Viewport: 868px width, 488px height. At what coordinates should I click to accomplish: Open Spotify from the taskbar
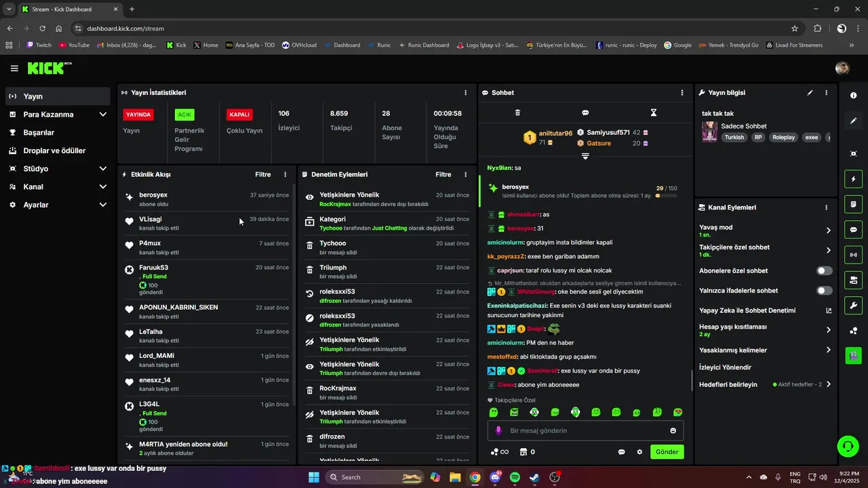pos(515,477)
